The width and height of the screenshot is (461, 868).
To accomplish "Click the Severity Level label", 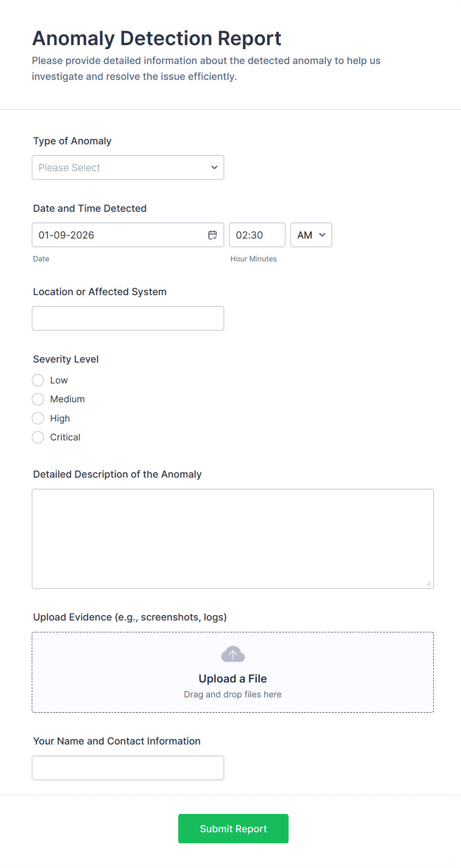I will (66, 359).
